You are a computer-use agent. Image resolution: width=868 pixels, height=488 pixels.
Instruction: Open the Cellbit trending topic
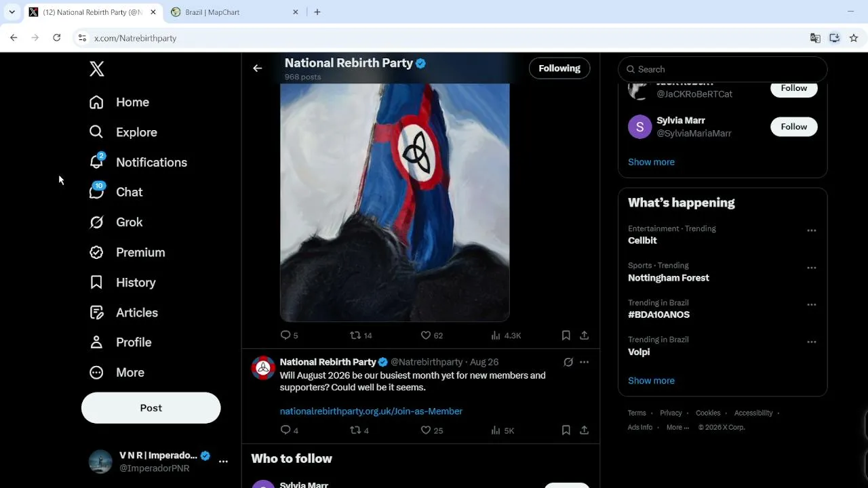[x=642, y=241]
